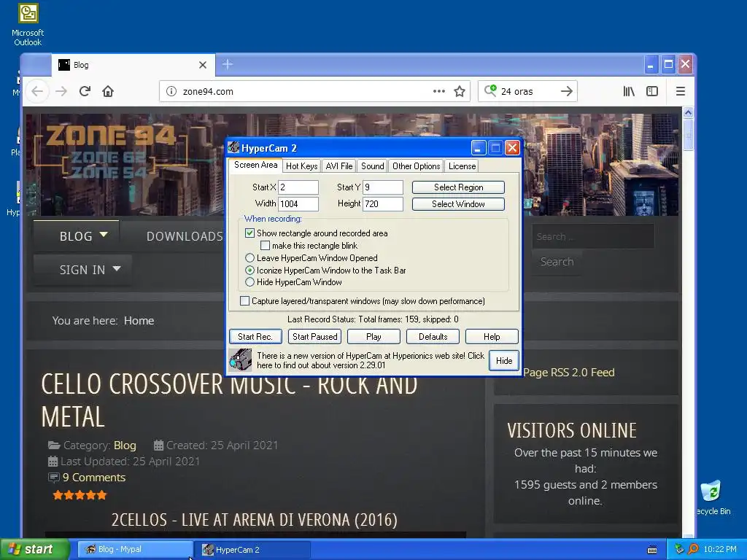Close the Blog browser tab
The width and height of the screenshot is (747, 560).
click(203, 65)
